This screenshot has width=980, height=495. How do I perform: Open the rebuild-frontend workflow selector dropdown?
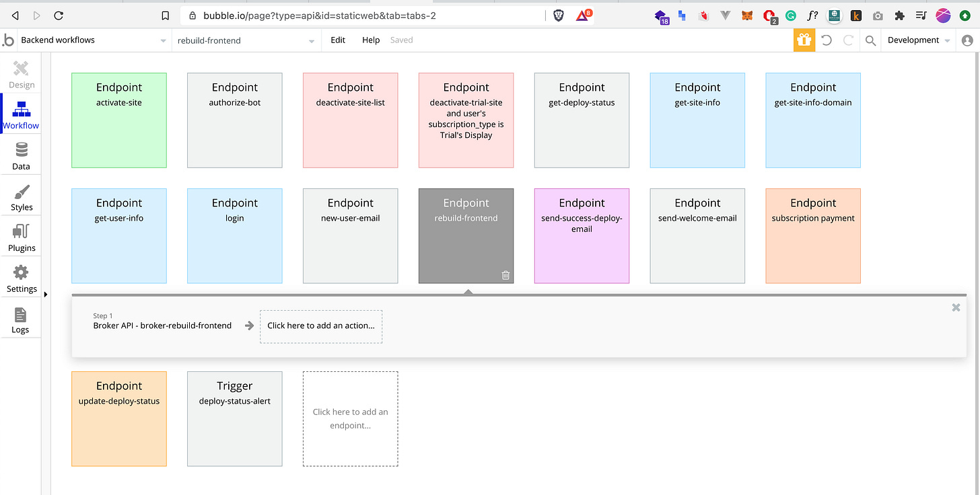point(311,40)
